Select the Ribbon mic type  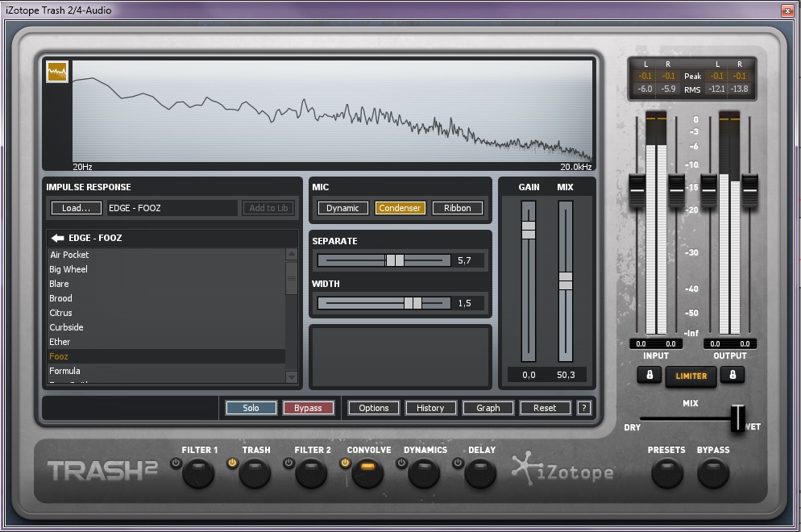point(457,208)
